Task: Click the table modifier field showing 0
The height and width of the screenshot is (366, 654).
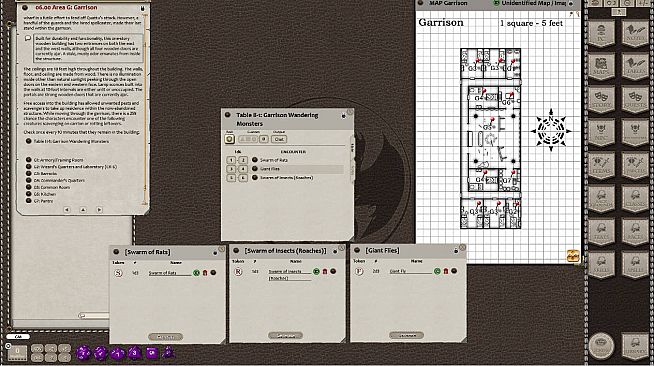Action: click(x=264, y=139)
